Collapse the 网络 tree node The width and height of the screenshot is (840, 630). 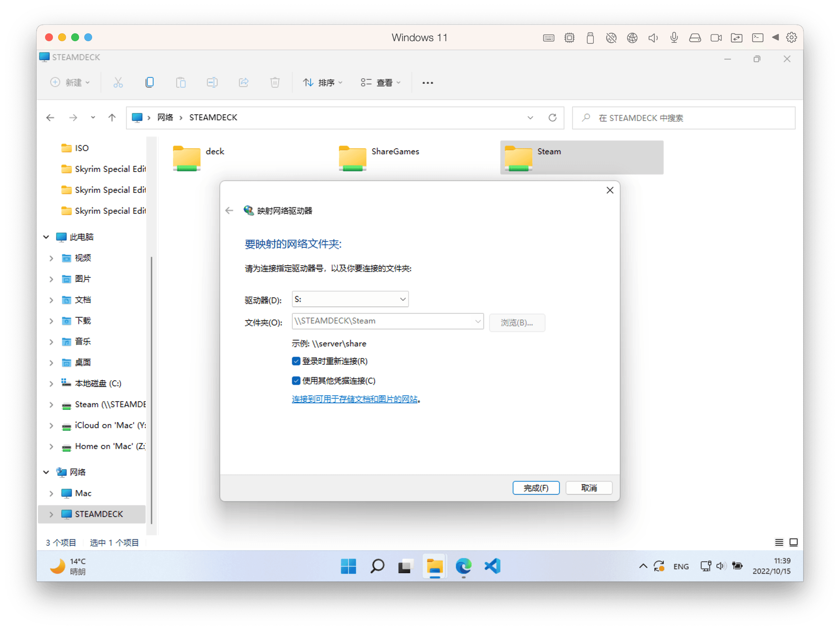click(46, 472)
